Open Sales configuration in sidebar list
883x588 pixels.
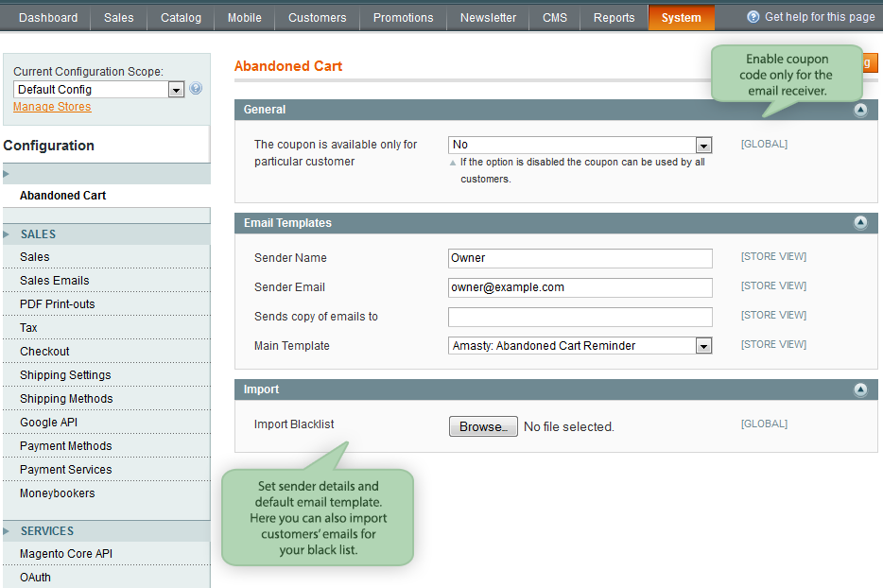click(107, 257)
